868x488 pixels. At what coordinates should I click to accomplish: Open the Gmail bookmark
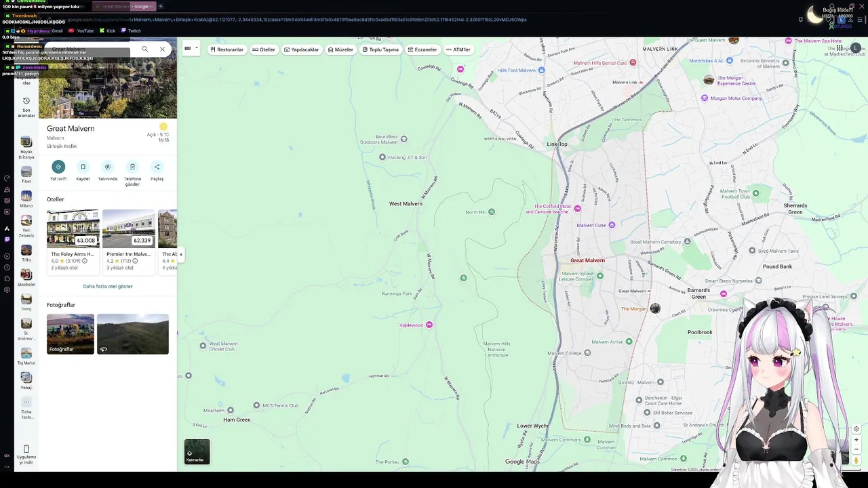click(x=57, y=30)
